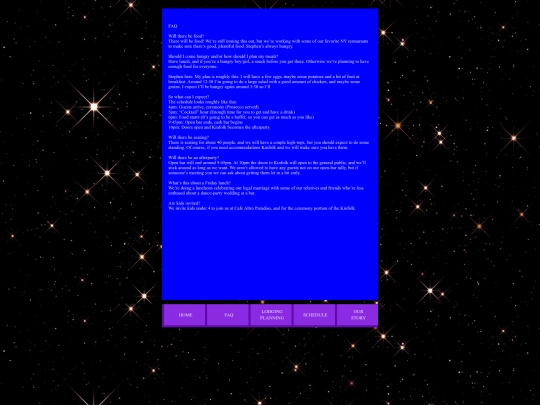
Task: Select 'Should I come hungry' question text
Action: click(223, 56)
